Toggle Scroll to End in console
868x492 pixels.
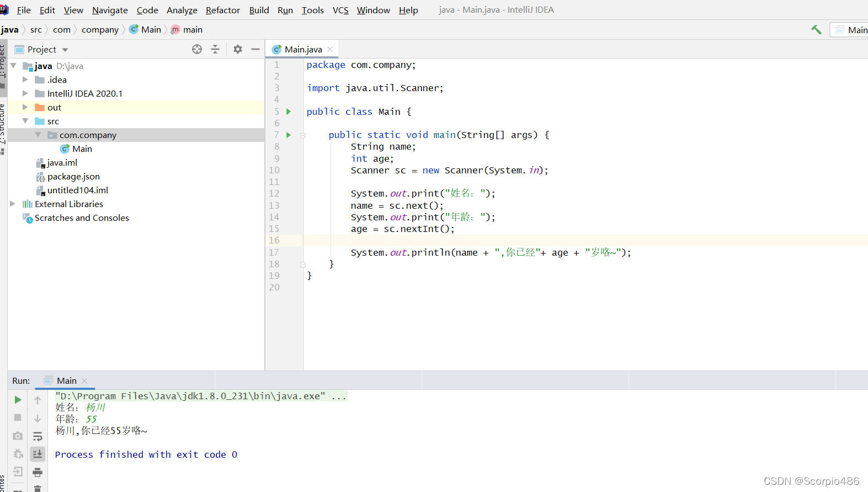pyautogui.click(x=38, y=454)
